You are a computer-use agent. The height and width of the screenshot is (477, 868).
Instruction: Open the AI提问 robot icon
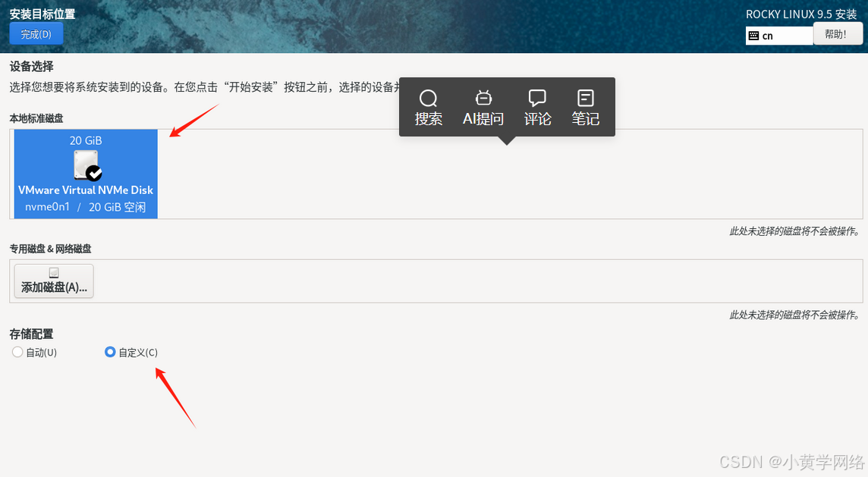(x=483, y=98)
